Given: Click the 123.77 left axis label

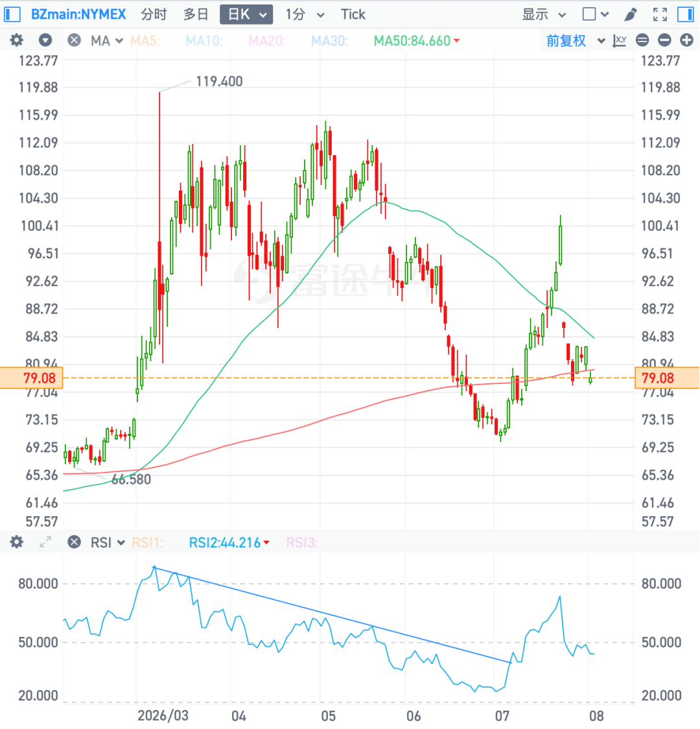Looking at the screenshot, I should [x=38, y=60].
